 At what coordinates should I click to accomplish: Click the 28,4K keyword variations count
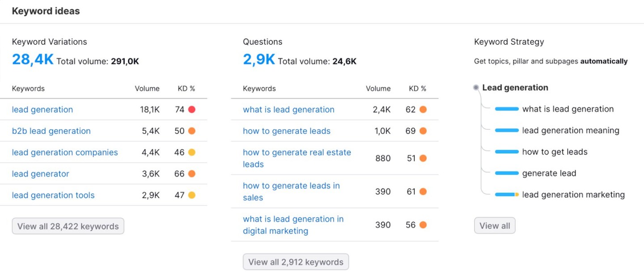tap(33, 59)
